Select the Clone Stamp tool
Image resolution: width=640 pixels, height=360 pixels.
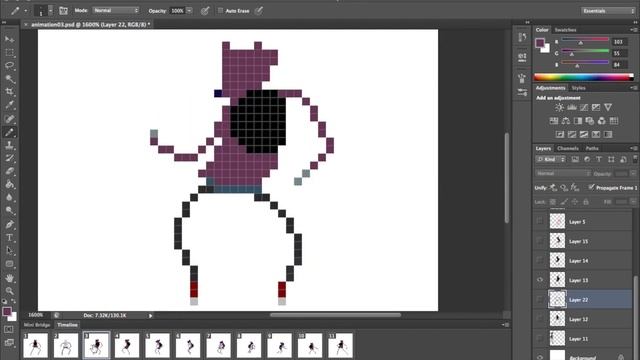(x=9, y=145)
